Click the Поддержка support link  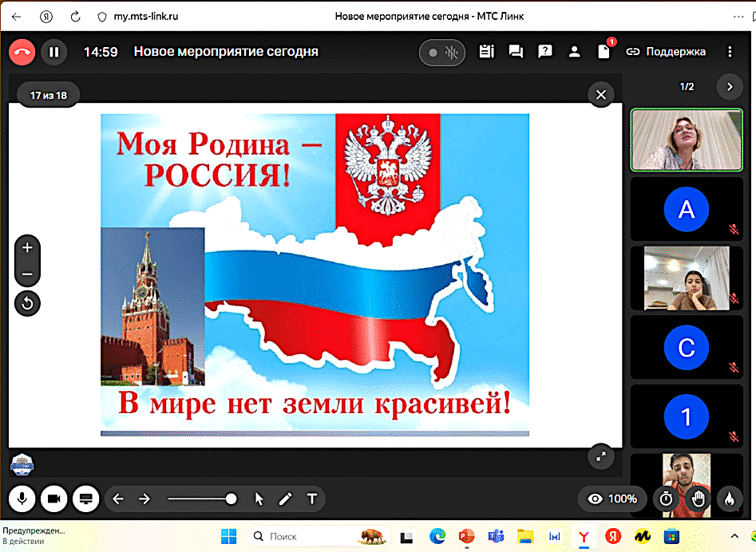click(666, 52)
